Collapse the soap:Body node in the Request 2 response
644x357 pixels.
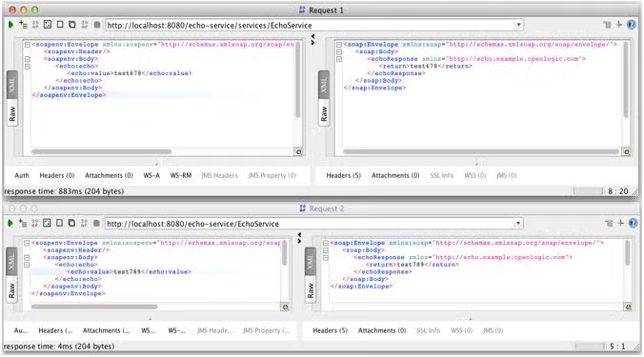click(x=325, y=250)
